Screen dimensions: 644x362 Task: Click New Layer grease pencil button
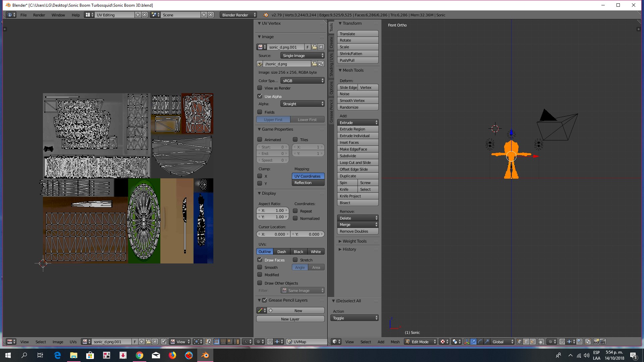coord(290,319)
